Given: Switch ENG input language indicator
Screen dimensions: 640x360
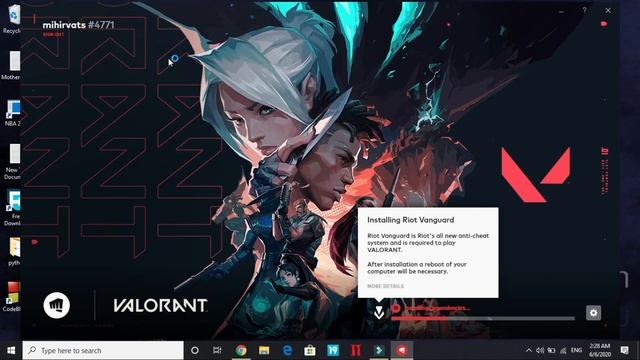Looking at the screenshot, I should tap(576, 350).
